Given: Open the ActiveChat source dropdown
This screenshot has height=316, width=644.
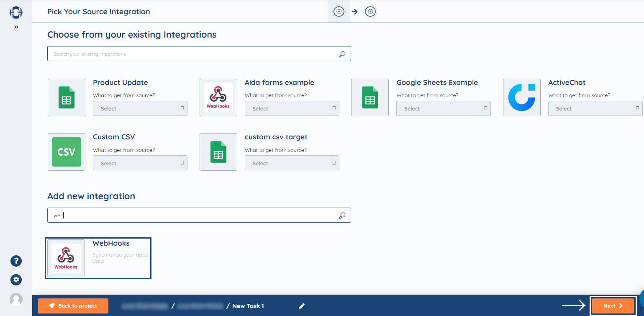Looking at the screenshot, I should [x=595, y=108].
